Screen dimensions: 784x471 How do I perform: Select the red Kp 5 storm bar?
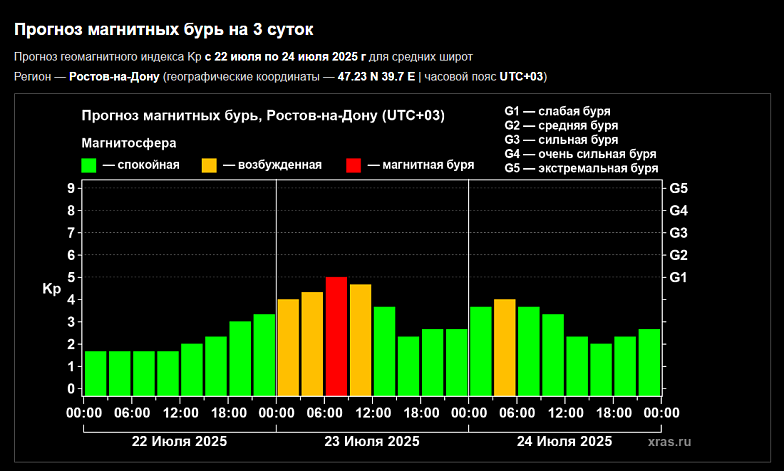pyautogui.click(x=336, y=336)
